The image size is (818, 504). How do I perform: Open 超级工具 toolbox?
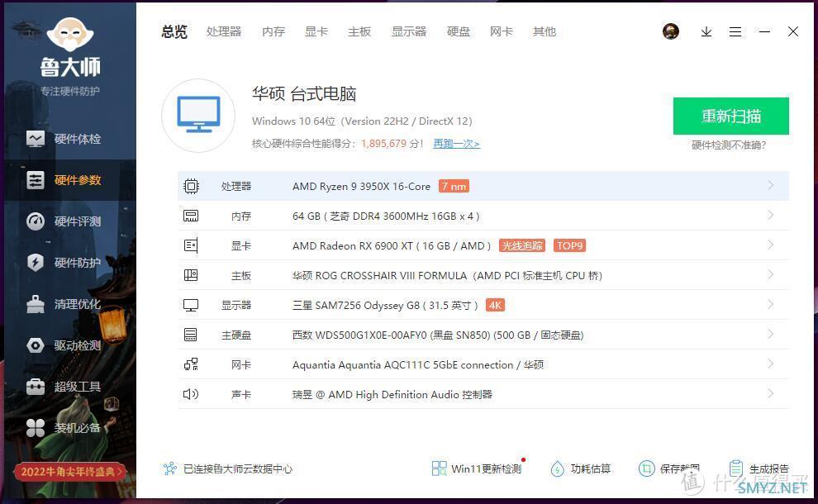(63, 387)
